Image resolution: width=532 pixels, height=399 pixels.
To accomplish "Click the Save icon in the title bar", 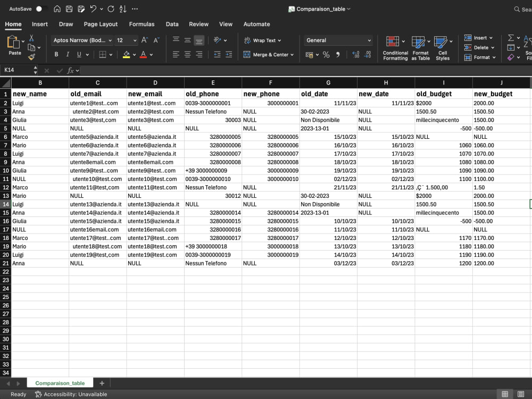I will pyautogui.click(x=69, y=9).
